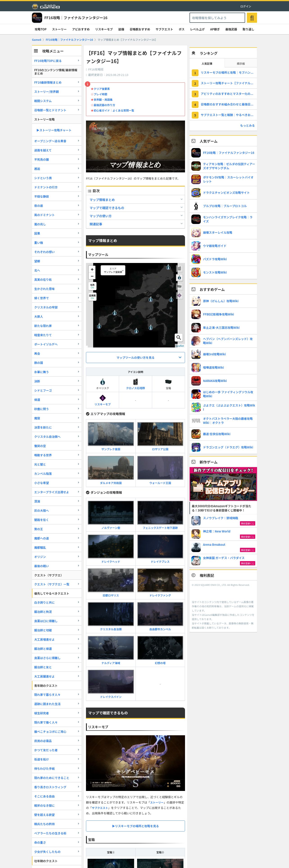The width and height of the screenshot is (289, 868).
Task: Click the ブルプロ攻略 game icon
Action: click(196, 206)
